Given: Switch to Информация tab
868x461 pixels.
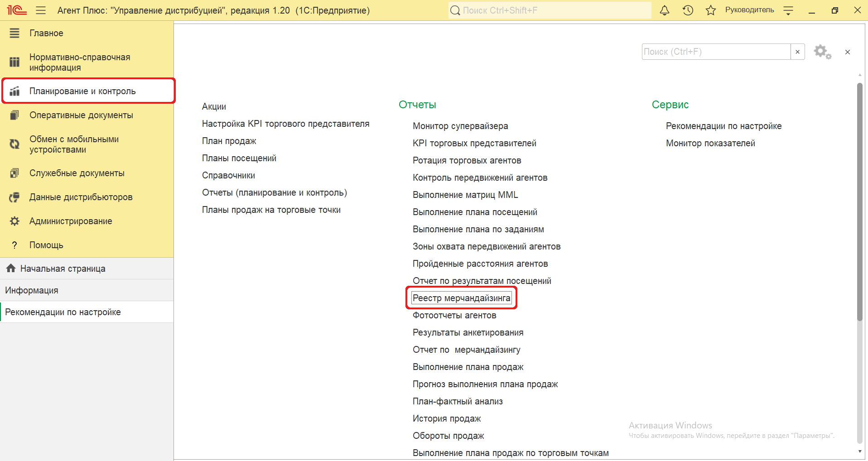Looking at the screenshot, I should click(x=87, y=290).
